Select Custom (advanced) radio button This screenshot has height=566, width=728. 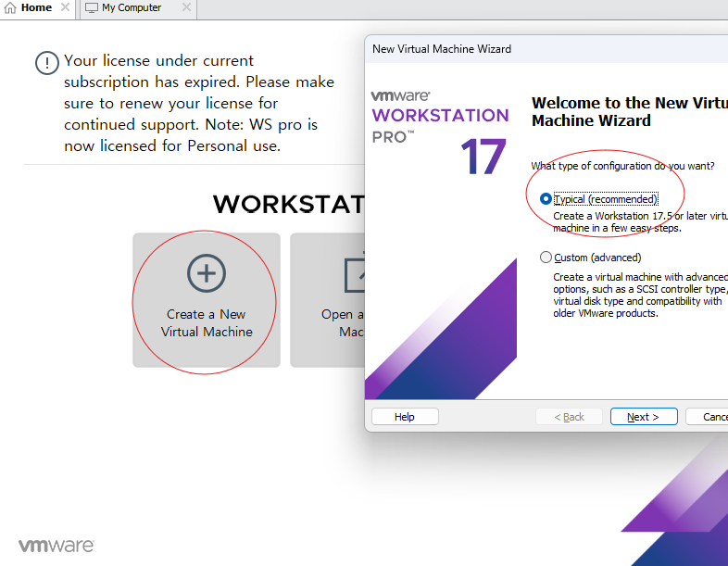point(546,258)
